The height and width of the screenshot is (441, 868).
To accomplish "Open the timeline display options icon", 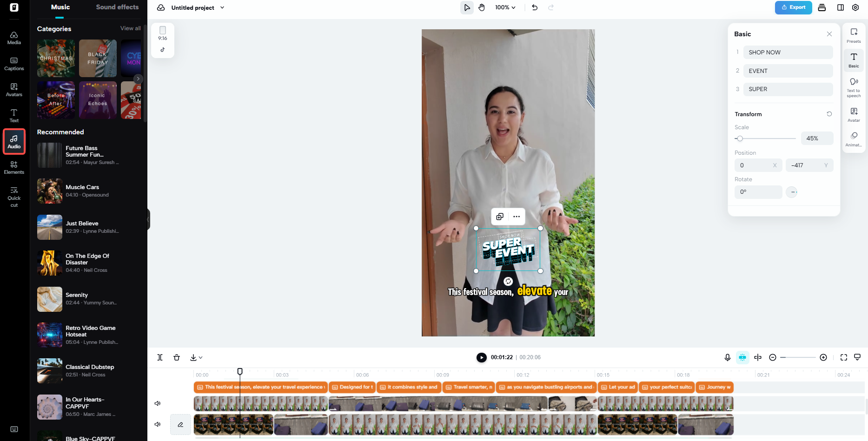I will coord(857,357).
